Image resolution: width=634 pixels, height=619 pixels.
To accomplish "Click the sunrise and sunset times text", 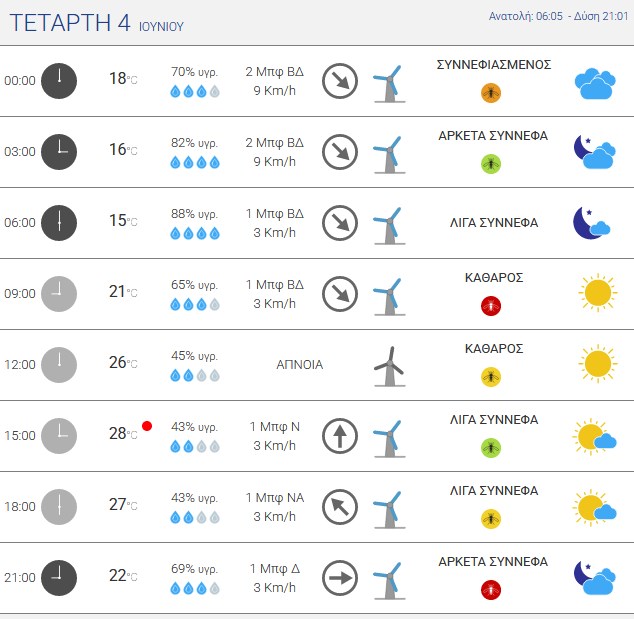I will (x=558, y=16).
